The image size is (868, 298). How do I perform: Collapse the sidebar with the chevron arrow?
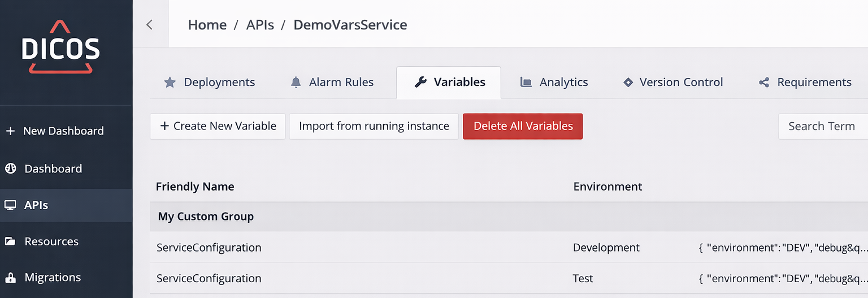click(x=150, y=25)
